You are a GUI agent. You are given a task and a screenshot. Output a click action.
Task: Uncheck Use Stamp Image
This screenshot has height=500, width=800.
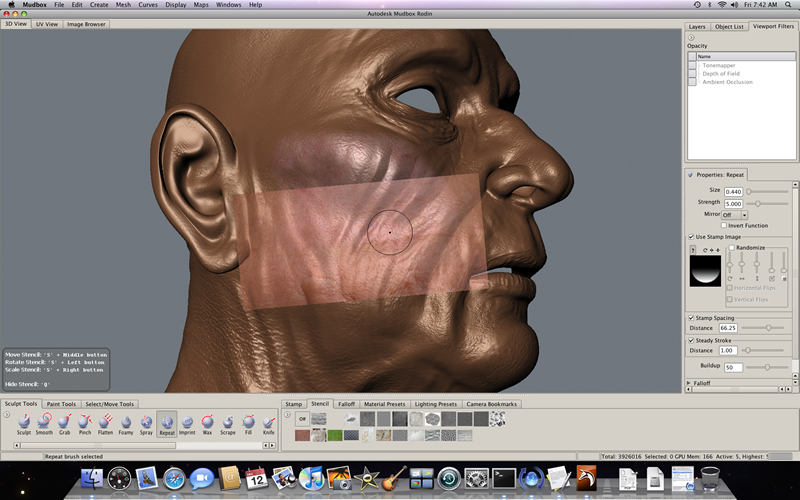(692, 236)
